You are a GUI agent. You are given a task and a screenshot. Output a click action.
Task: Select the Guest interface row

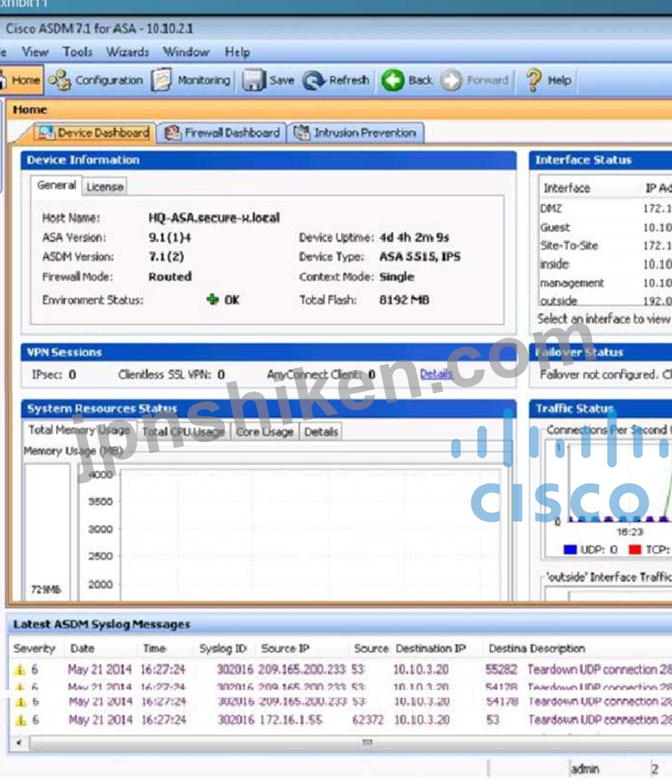point(605,228)
